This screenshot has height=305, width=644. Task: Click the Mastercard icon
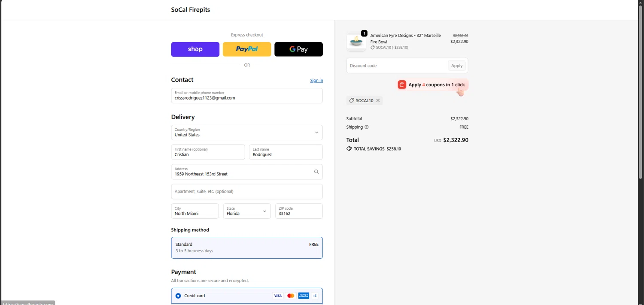point(291,296)
